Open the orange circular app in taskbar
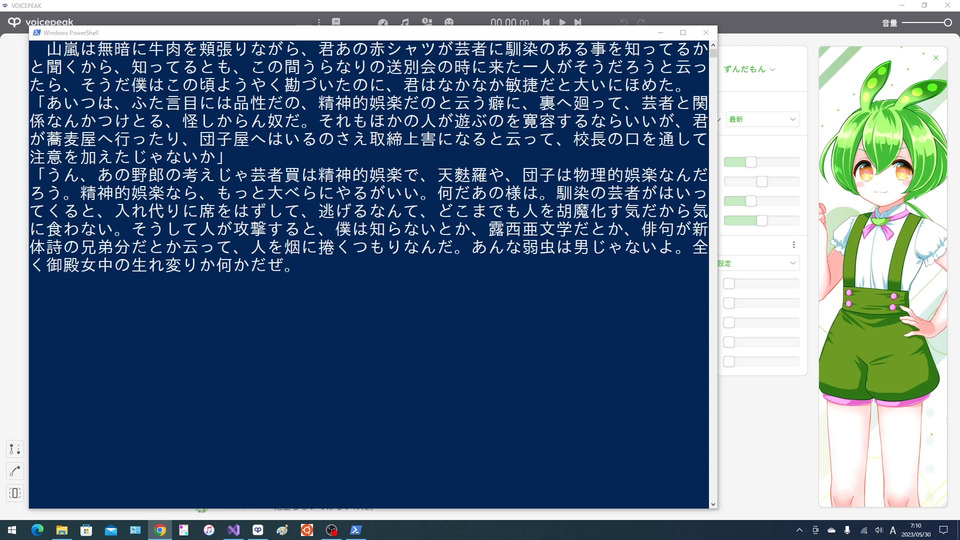The image size is (960, 540). coord(307,530)
